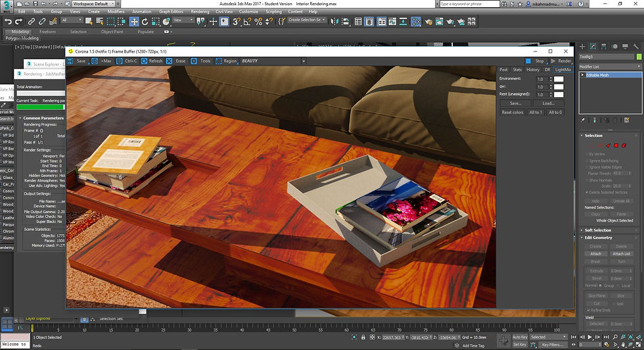Activate the Select and Move tool
644x350 pixels.
(x=134, y=22)
